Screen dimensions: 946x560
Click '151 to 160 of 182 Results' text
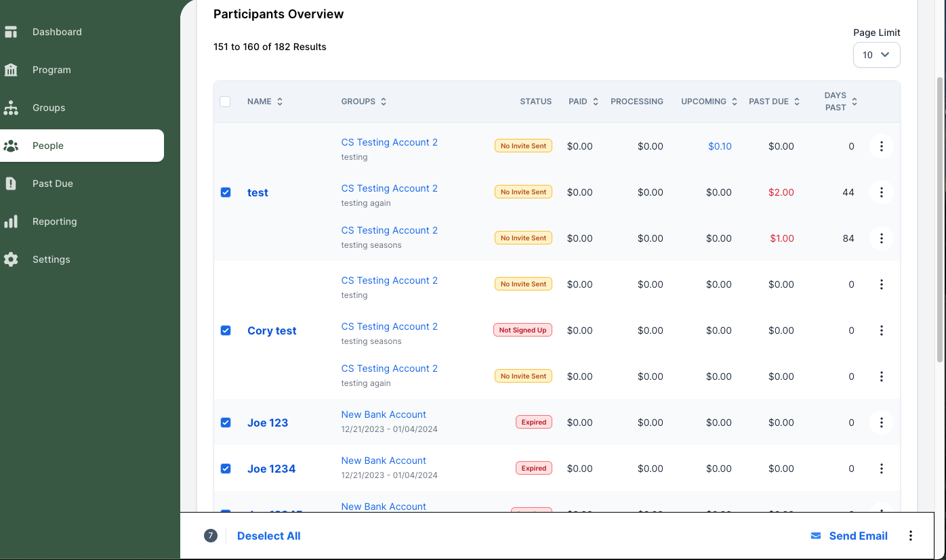tap(270, 47)
